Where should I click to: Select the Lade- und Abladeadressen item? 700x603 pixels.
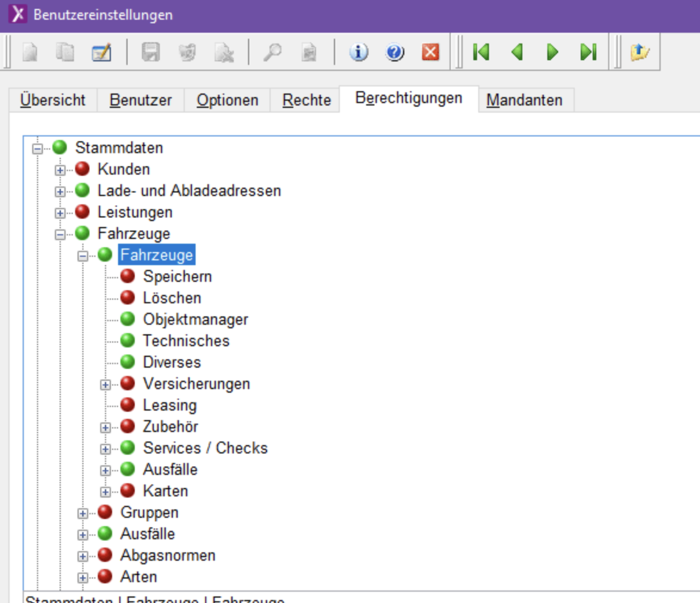coord(189,191)
